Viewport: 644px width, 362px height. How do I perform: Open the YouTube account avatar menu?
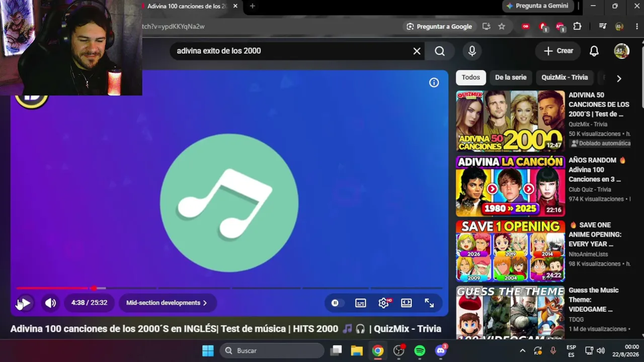coord(622,51)
